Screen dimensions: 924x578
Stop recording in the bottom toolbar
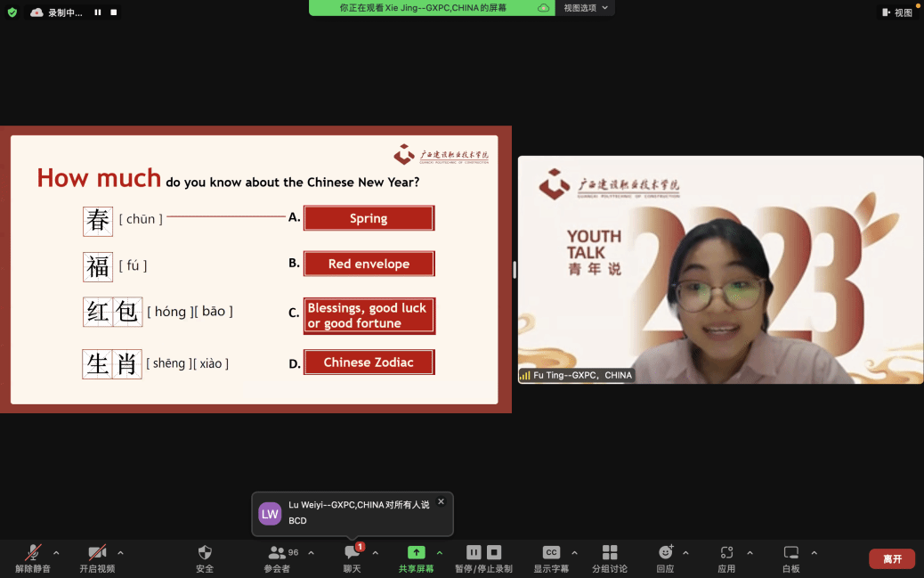click(x=494, y=553)
